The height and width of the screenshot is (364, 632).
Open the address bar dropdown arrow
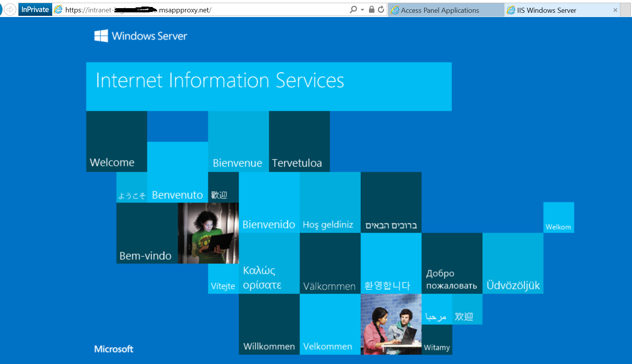(x=362, y=10)
